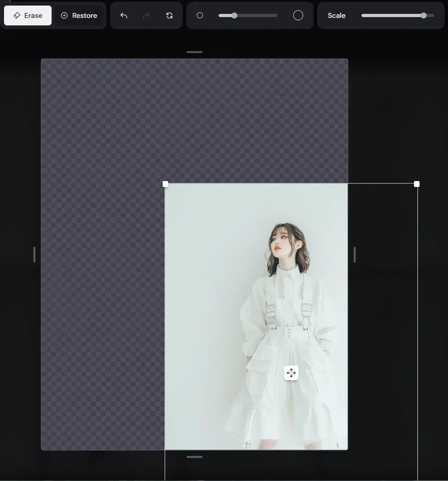Click the woman's photo on canvas

pos(256,317)
